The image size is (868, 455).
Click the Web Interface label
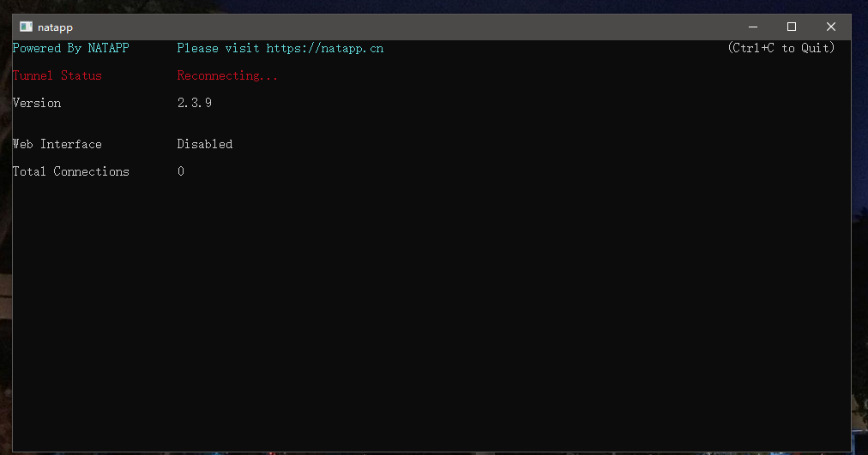click(x=57, y=144)
